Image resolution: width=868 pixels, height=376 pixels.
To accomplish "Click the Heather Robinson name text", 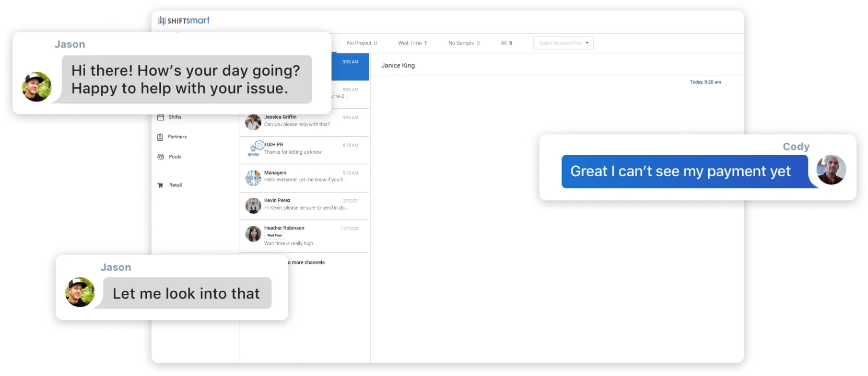I will pos(284,228).
